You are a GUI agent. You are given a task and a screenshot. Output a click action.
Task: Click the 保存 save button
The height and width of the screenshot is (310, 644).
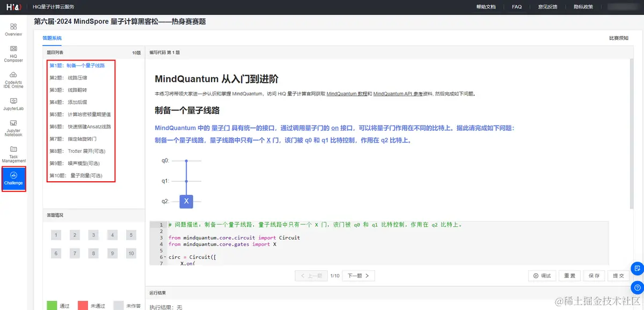tap(594, 276)
